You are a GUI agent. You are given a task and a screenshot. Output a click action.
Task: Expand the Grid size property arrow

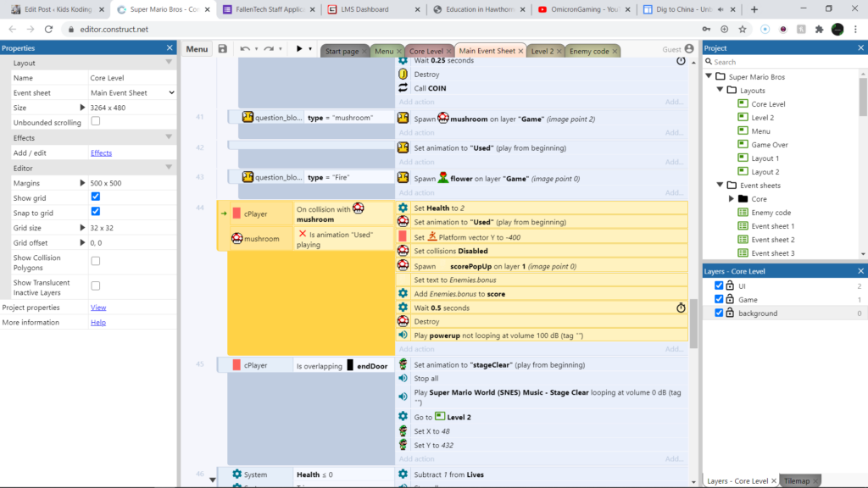click(x=82, y=227)
